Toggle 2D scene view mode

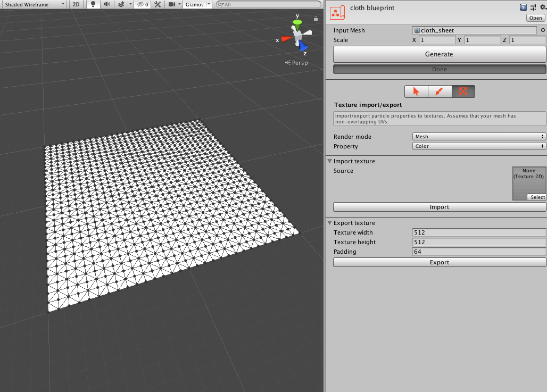coord(76,5)
